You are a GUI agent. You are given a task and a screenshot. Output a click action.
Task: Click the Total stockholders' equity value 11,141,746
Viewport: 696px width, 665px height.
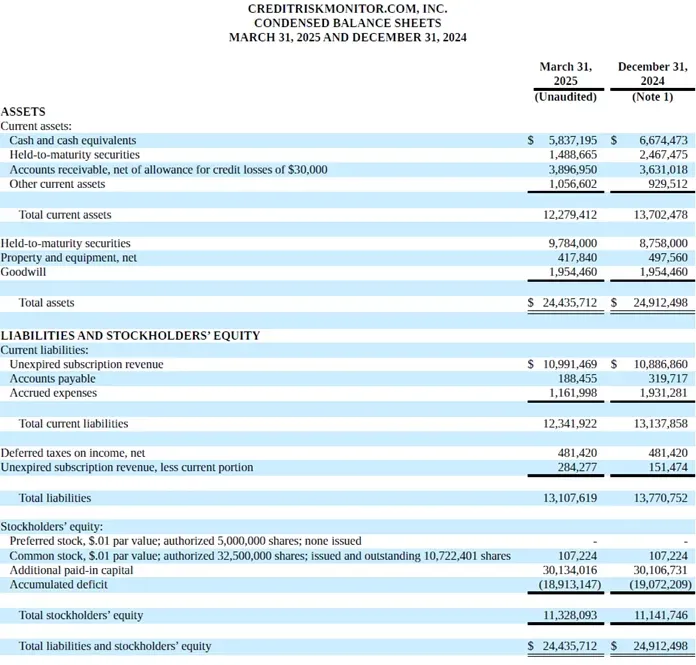(x=660, y=615)
